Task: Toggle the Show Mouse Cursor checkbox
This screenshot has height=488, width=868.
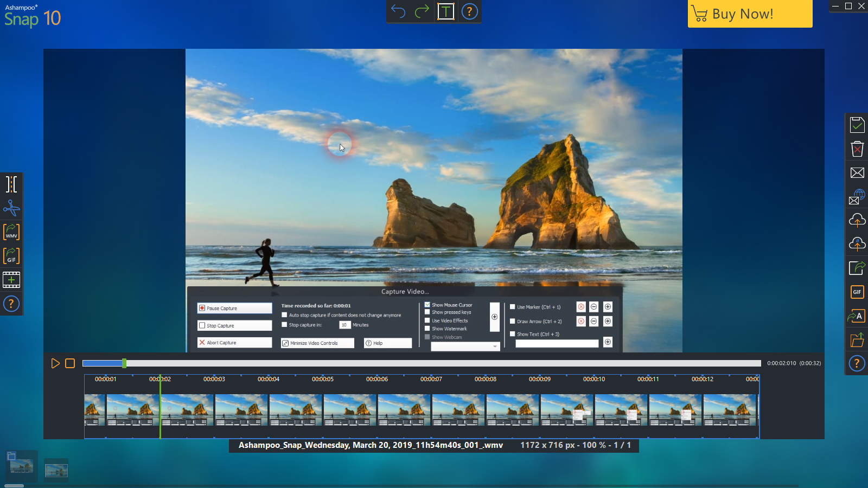Action: click(427, 305)
